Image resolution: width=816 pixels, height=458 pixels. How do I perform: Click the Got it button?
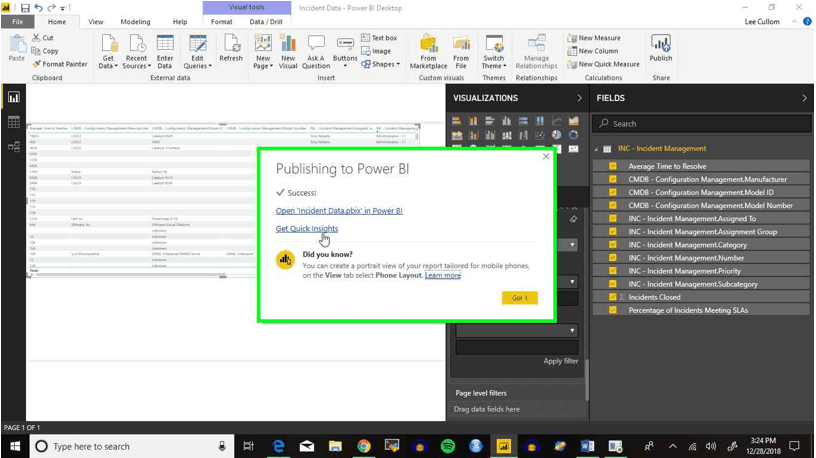(519, 298)
